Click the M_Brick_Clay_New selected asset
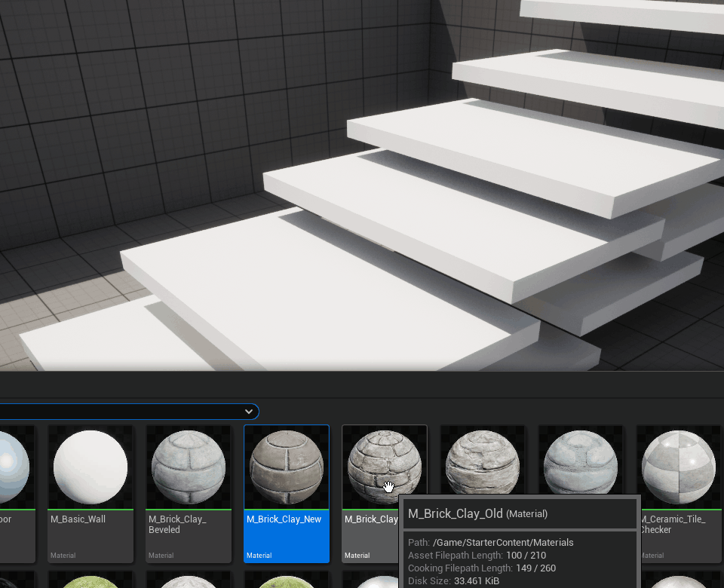This screenshot has height=588, width=724. coord(287,494)
